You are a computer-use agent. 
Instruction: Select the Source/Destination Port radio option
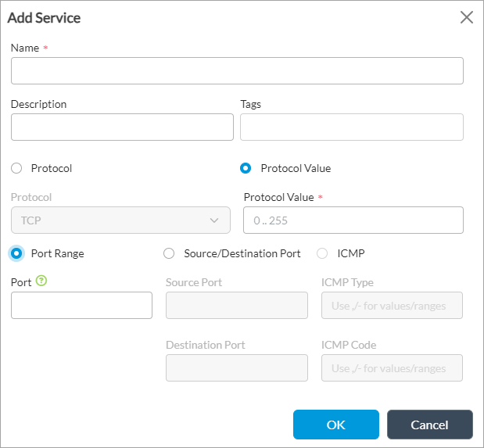coord(169,253)
